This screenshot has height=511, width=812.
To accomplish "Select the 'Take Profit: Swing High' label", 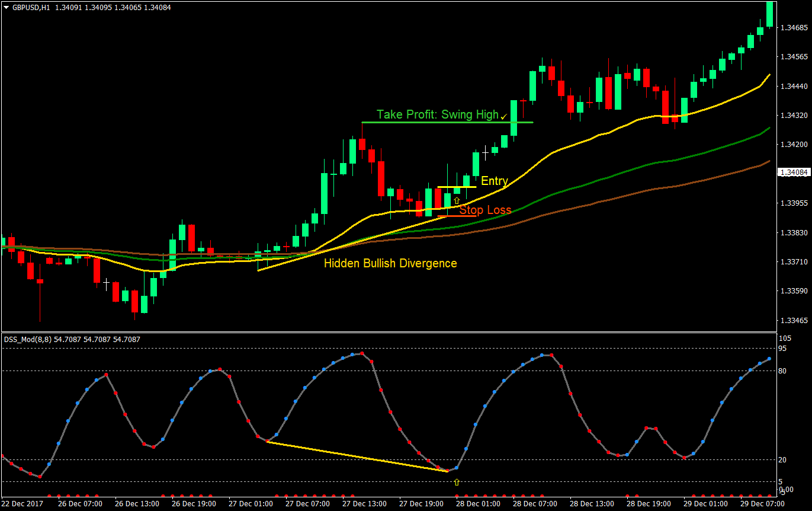I will click(x=438, y=114).
